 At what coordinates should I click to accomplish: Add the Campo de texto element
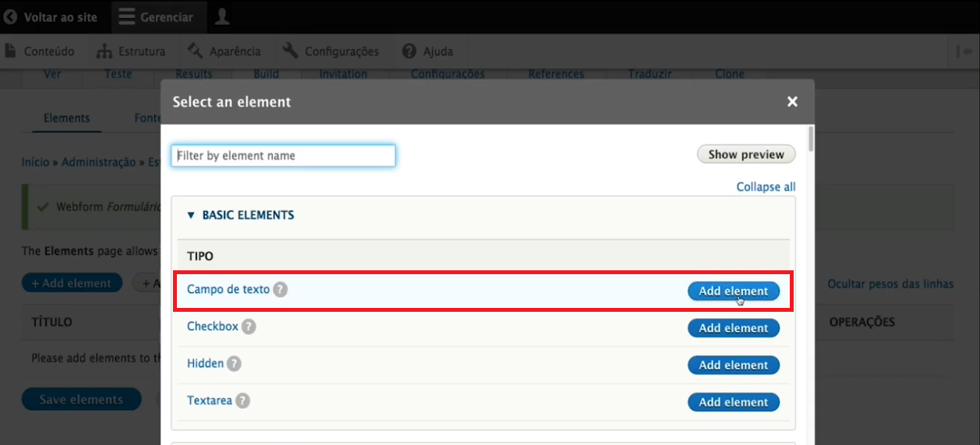tap(733, 291)
